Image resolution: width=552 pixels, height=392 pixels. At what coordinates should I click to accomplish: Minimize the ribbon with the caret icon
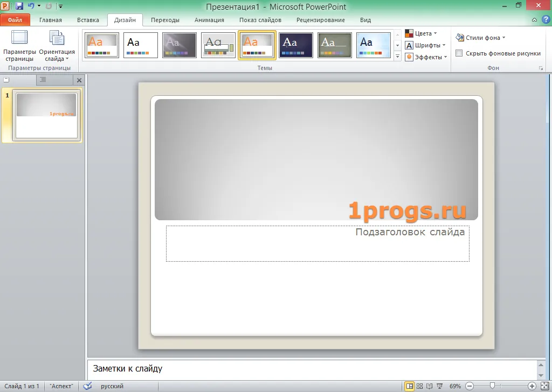click(534, 20)
